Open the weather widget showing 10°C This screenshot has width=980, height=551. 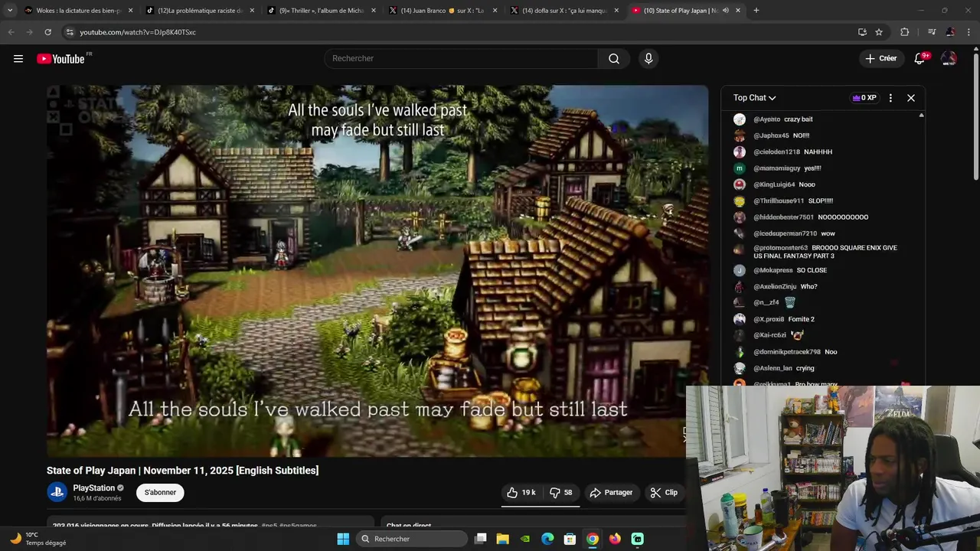click(38, 539)
